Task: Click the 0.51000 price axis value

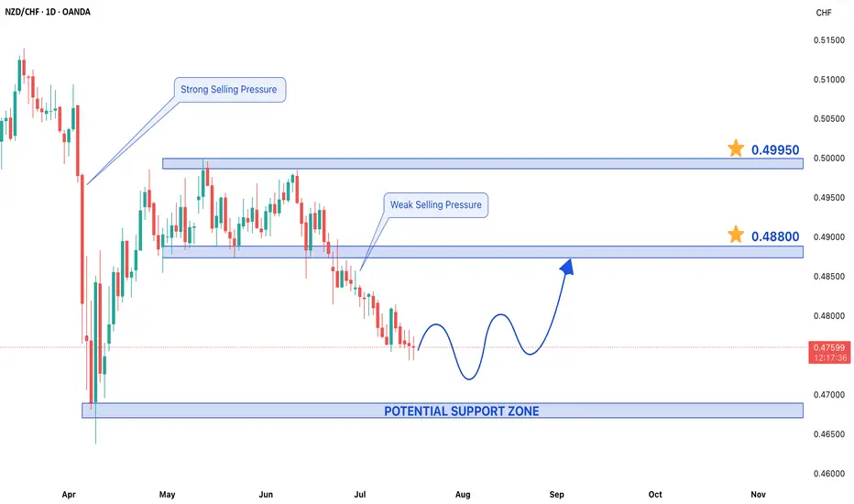Action: pos(829,80)
